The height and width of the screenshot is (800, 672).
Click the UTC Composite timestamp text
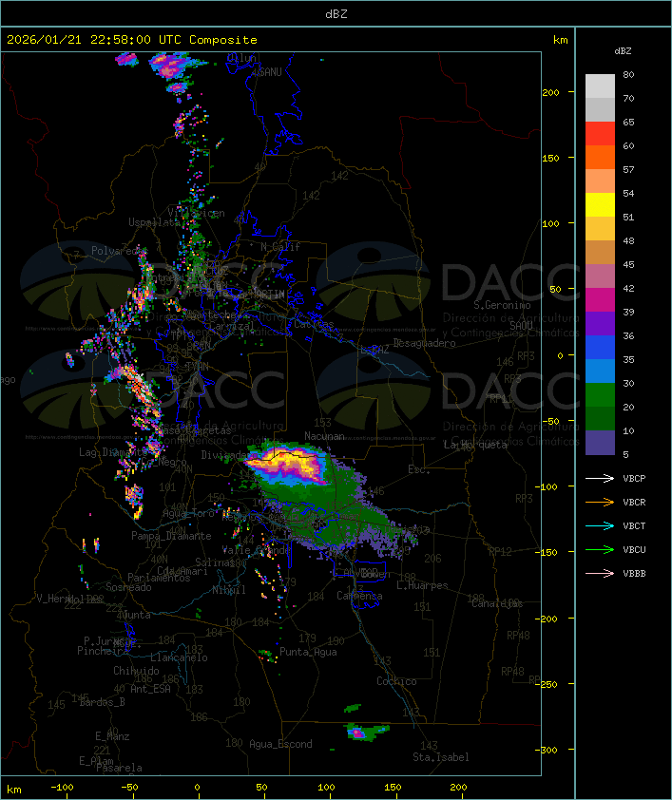(x=132, y=40)
